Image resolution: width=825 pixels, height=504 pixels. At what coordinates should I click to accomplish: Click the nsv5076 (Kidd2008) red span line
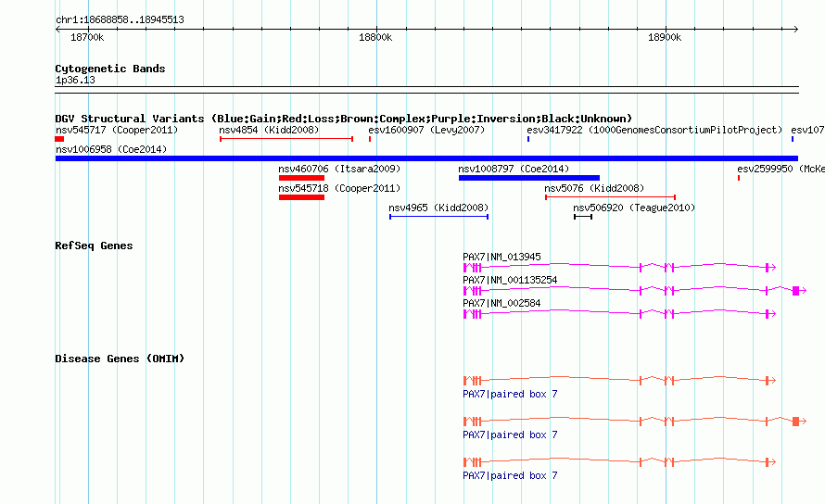(x=610, y=197)
